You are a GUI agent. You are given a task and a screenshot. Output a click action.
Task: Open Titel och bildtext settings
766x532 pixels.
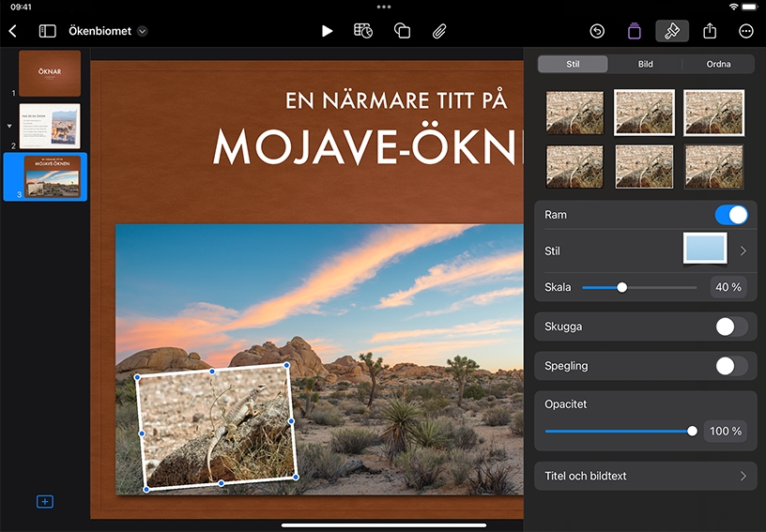tap(645, 476)
